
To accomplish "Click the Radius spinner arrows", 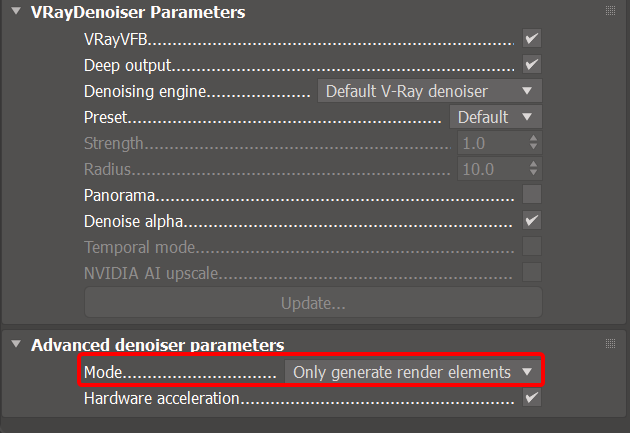I will pos(533,169).
